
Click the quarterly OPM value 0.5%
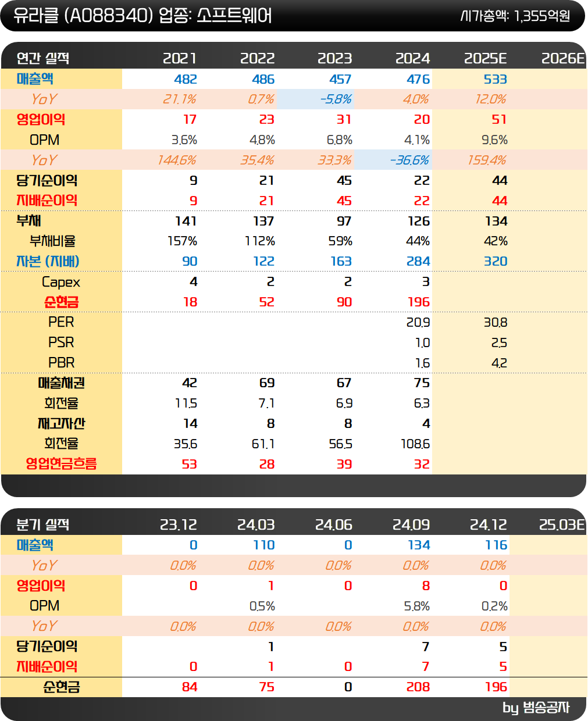[262, 606]
